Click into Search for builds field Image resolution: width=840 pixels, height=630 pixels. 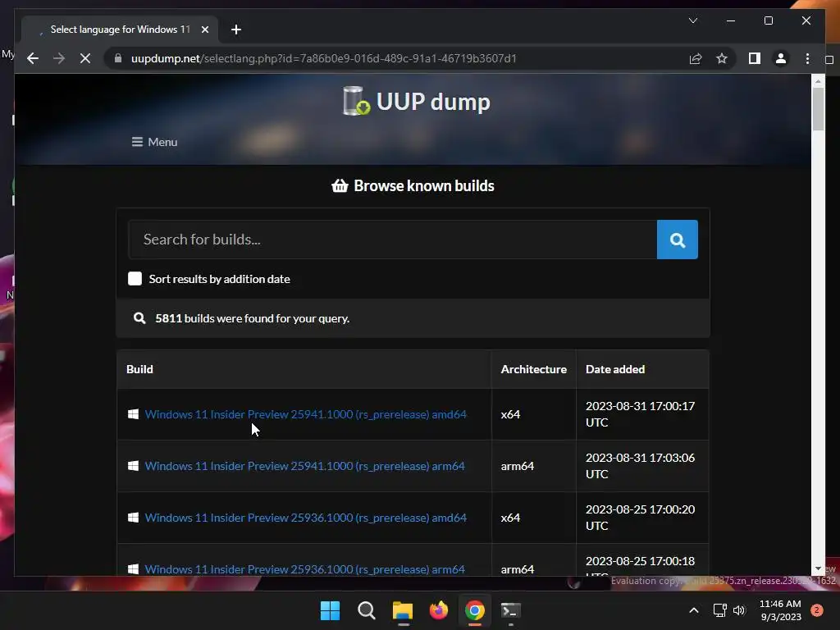(x=393, y=240)
